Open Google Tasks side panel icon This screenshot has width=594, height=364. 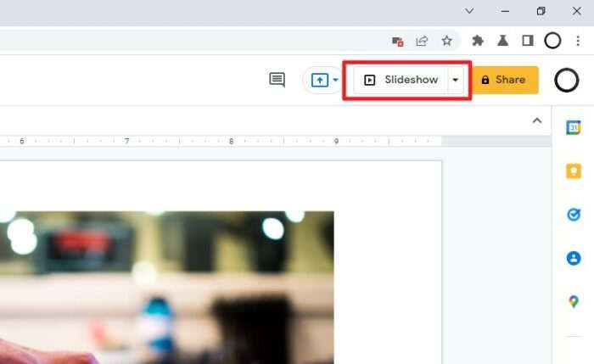[x=574, y=215]
